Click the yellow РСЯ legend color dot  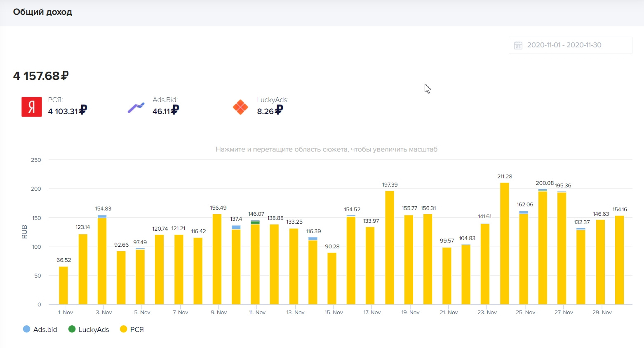tap(123, 329)
